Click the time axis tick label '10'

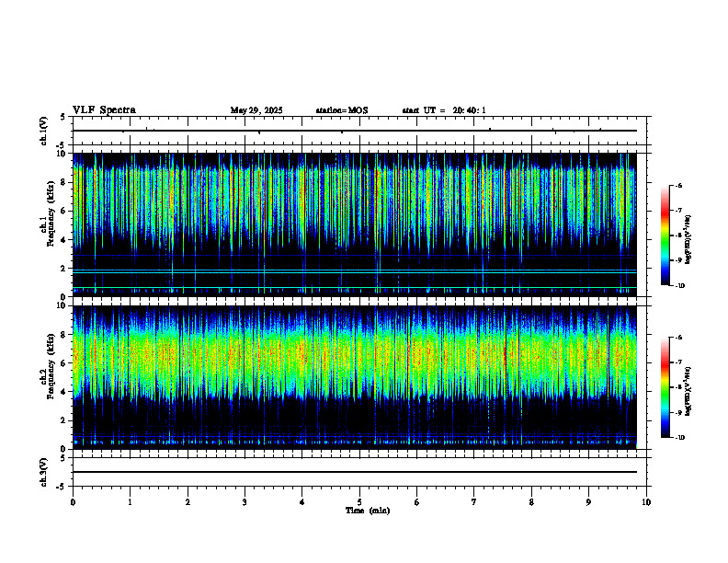(646, 502)
